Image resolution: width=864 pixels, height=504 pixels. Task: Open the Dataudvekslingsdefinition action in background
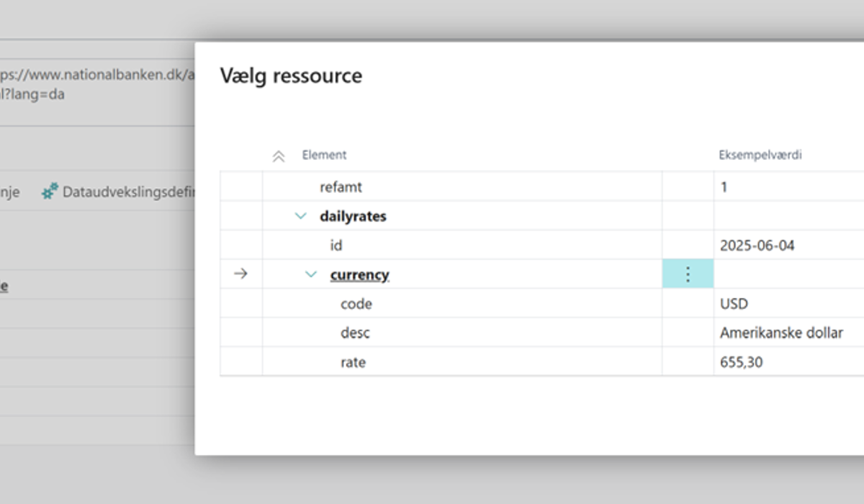click(118, 192)
